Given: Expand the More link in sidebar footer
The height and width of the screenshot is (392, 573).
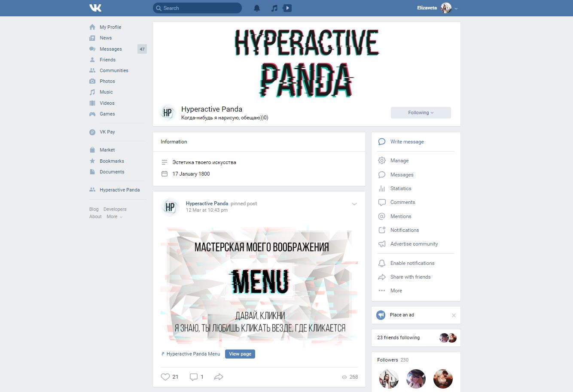Looking at the screenshot, I should 114,217.
